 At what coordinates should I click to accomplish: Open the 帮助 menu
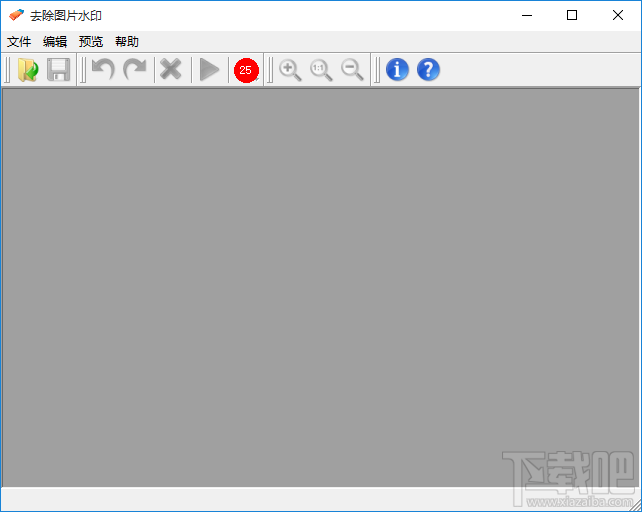tap(127, 41)
